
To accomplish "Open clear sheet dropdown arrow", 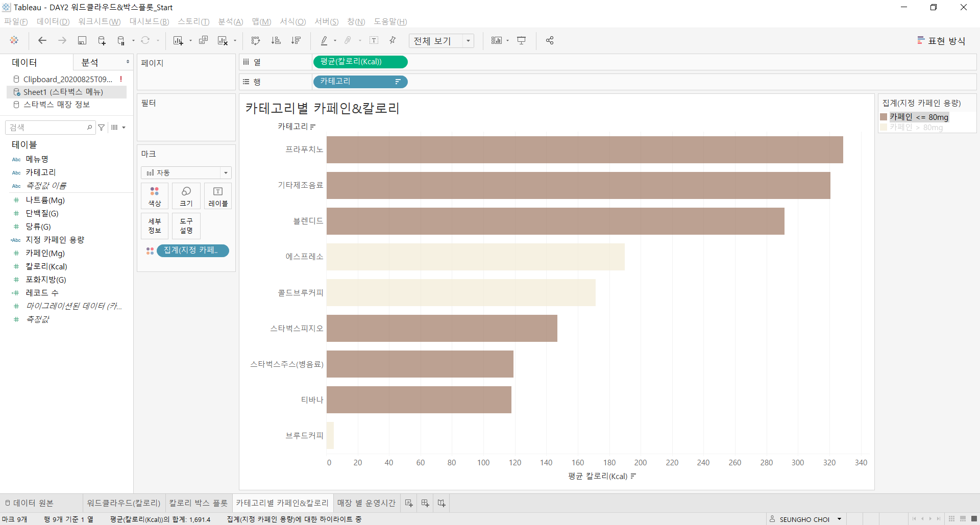I will pyautogui.click(x=235, y=41).
